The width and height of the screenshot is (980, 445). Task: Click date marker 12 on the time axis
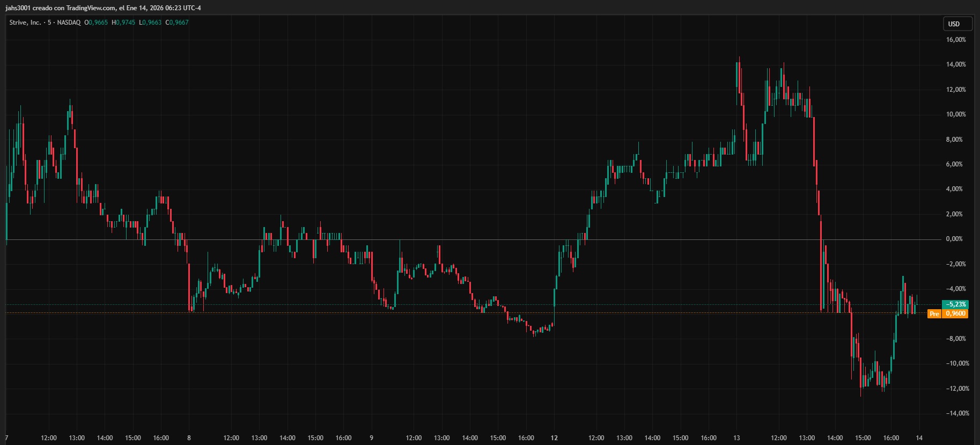click(554, 438)
